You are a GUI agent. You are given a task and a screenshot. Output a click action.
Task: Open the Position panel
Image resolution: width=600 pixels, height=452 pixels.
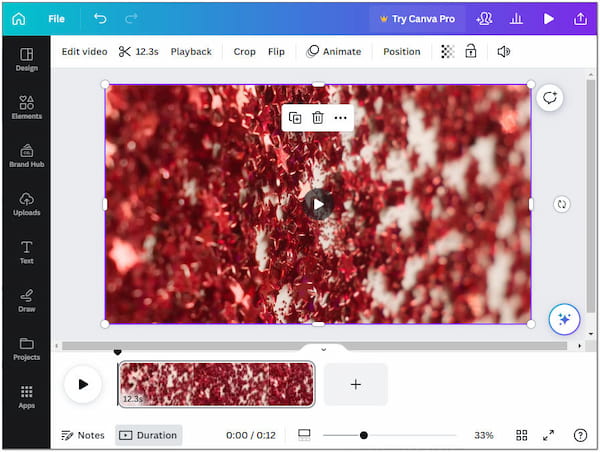click(402, 52)
